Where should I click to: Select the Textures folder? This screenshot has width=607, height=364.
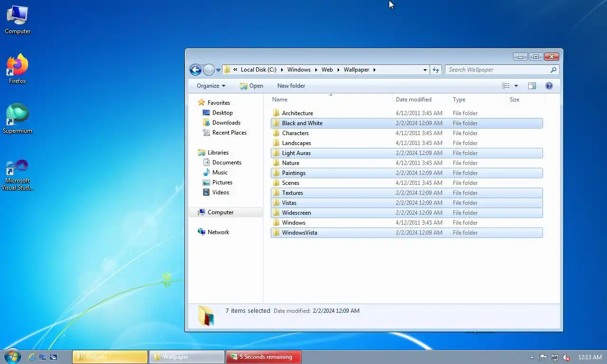point(407,193)
